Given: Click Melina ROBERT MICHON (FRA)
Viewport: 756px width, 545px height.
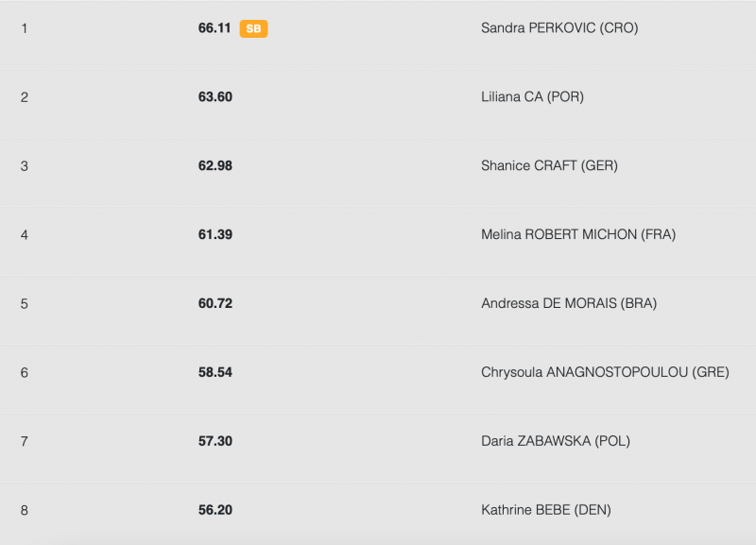Looking at the screenshot, I should [x=578, y=235].
